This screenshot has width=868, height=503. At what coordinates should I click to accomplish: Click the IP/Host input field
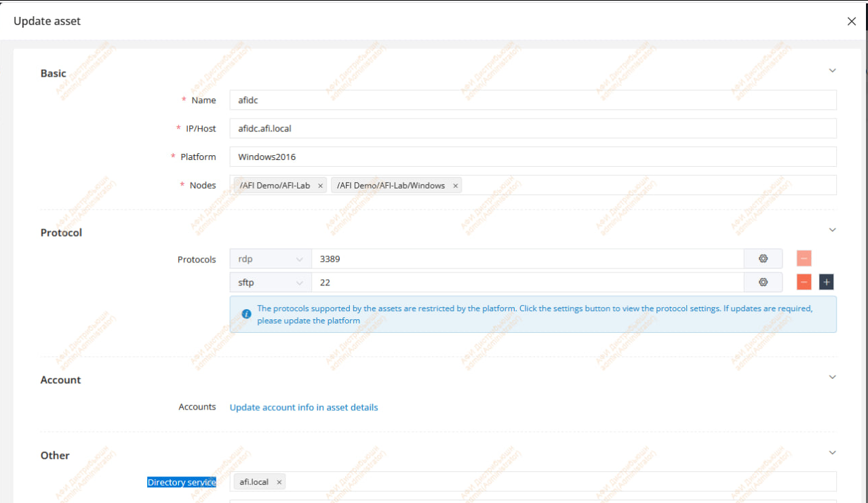coord(532,128)
